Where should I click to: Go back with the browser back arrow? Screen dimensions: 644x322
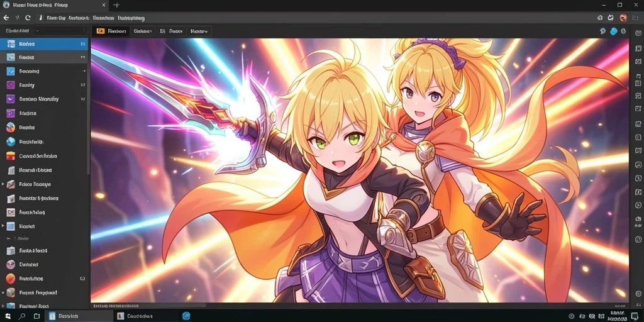pos(6,18)
